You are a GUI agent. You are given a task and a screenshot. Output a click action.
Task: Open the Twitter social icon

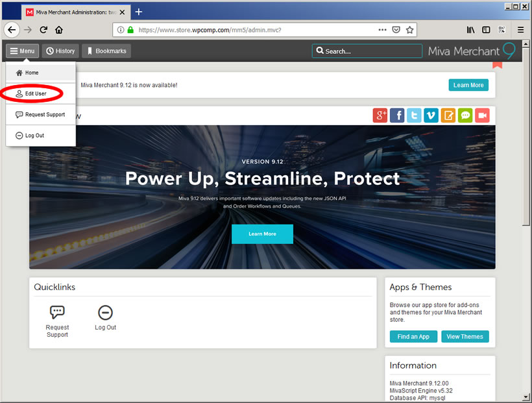(414, 116)
